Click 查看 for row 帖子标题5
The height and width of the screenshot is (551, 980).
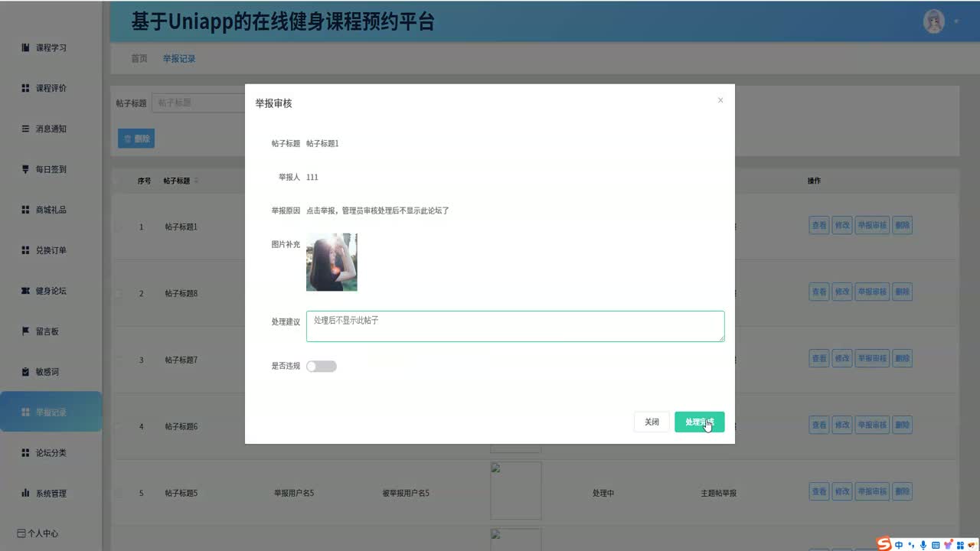[819, 491]
